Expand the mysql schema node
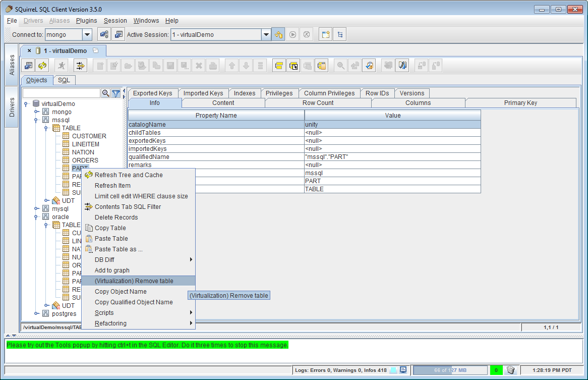588x380 pixels. tap(36, 209)
